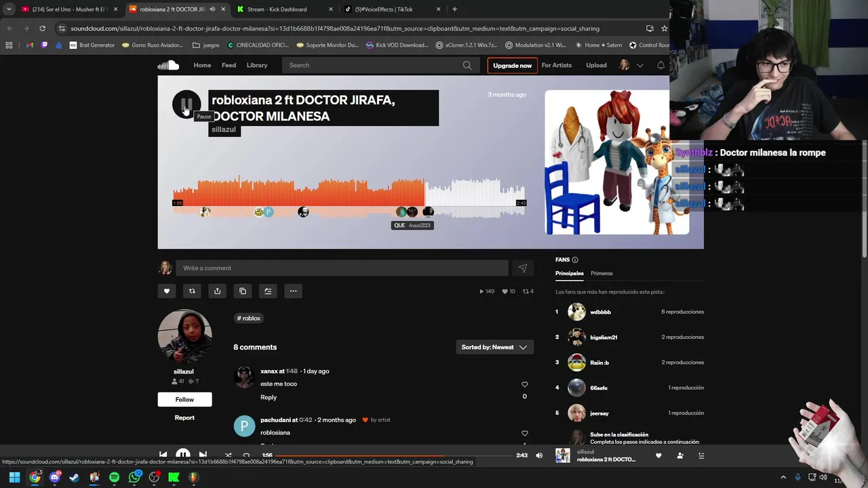Viewport: 868px width, 488px height.
Task: Copy link with the copy icon
Action: pos(243,291)
